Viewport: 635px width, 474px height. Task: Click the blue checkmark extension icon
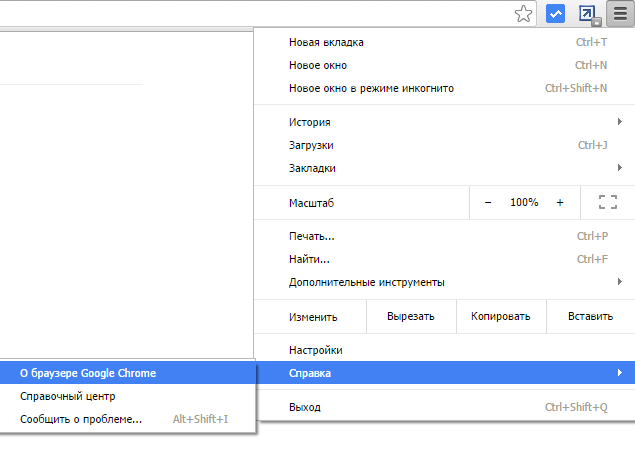point(555,14)
